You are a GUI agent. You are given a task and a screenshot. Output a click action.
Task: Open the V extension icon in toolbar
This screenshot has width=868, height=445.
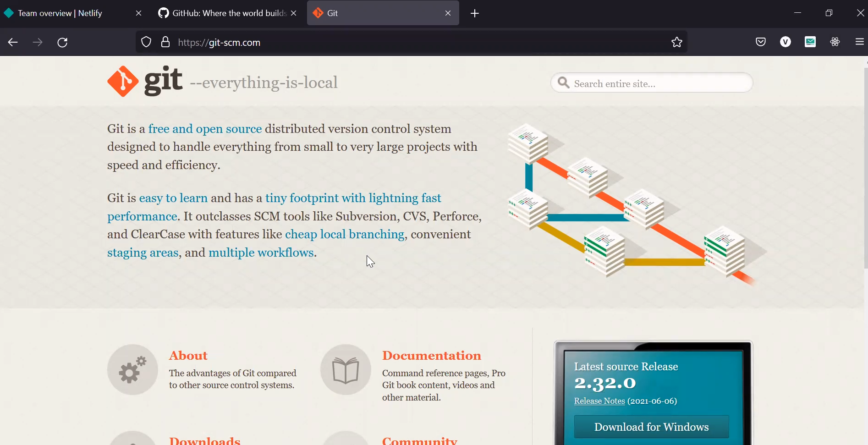(x=786, y=42)
